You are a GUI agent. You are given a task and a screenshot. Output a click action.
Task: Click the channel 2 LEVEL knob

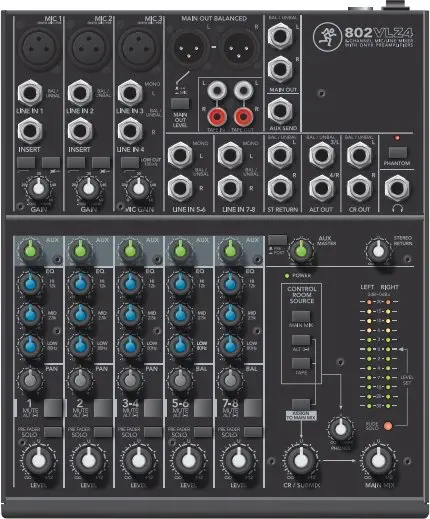pyautogui.click(x=89, y=461)
